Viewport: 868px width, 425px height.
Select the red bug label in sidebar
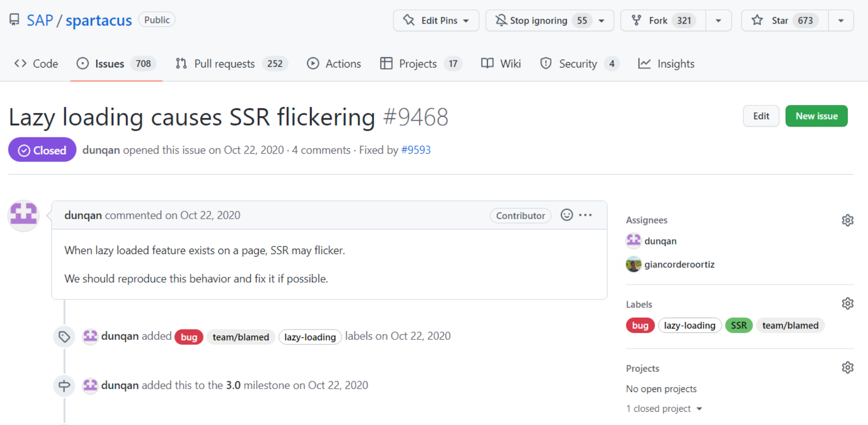point(640,326)
